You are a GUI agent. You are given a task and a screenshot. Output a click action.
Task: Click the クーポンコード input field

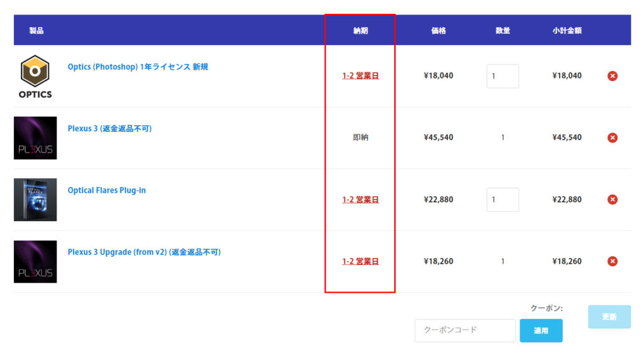point(465,330)
